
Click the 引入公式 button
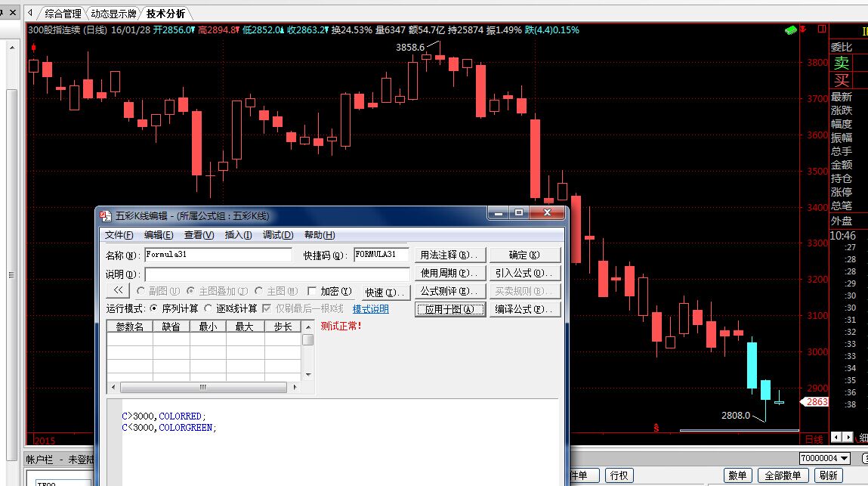click(x=525, y=273)
